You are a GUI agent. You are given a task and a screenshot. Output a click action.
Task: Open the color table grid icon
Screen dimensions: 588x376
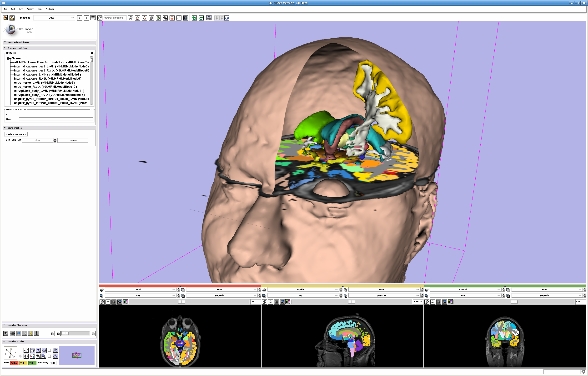tap(186, 18)
